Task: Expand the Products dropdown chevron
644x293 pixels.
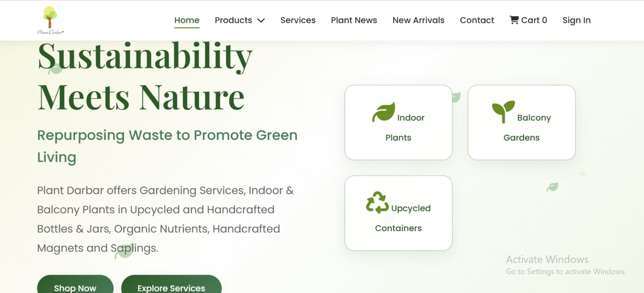Action: (x=261, y=20)
